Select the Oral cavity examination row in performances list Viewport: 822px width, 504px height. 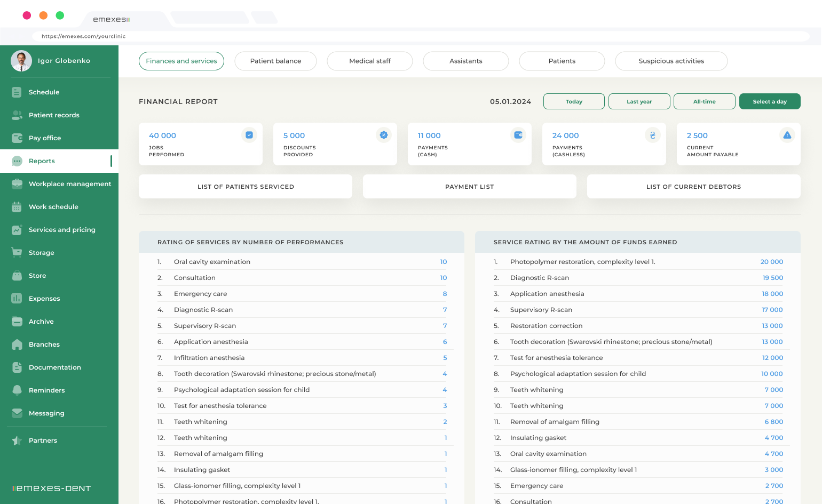[x=302, y=262]
